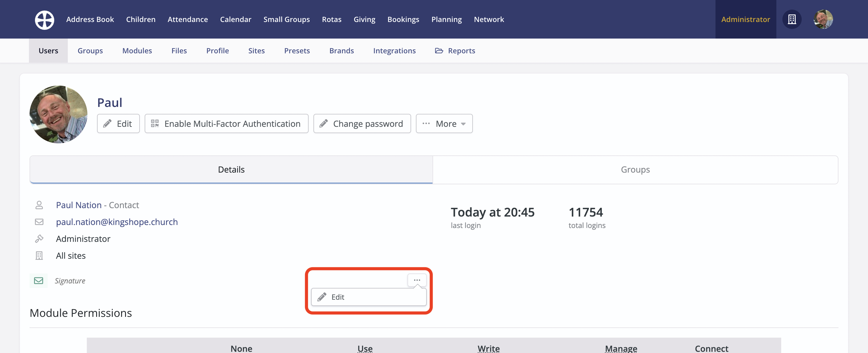Image resolution: width=868 pixels, height=353 pixels.
Task: Click the paul.nation@kingshope.church email link
Action: (x=117, y=222)
